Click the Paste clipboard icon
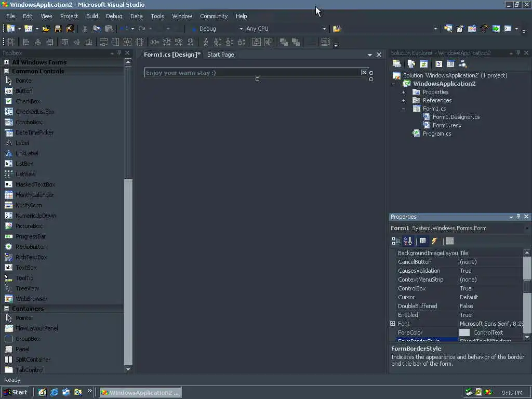The width and height of the screenshot is (532, 399). point(109,29)
